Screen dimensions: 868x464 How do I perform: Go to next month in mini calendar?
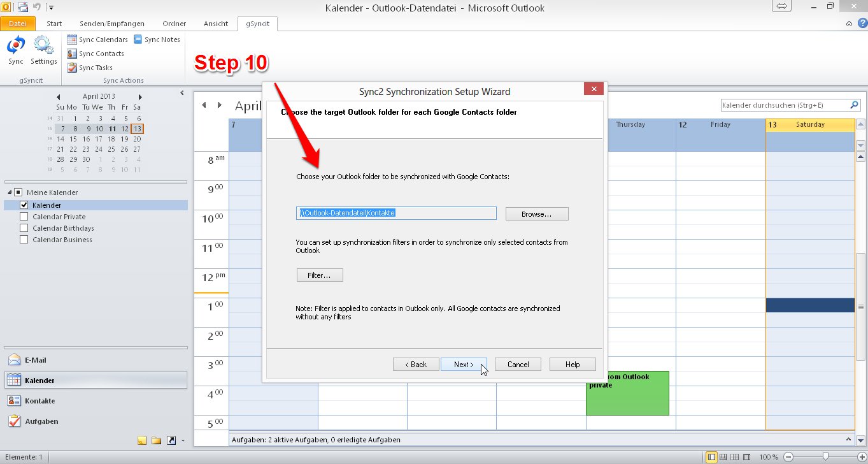pos(138,97)
